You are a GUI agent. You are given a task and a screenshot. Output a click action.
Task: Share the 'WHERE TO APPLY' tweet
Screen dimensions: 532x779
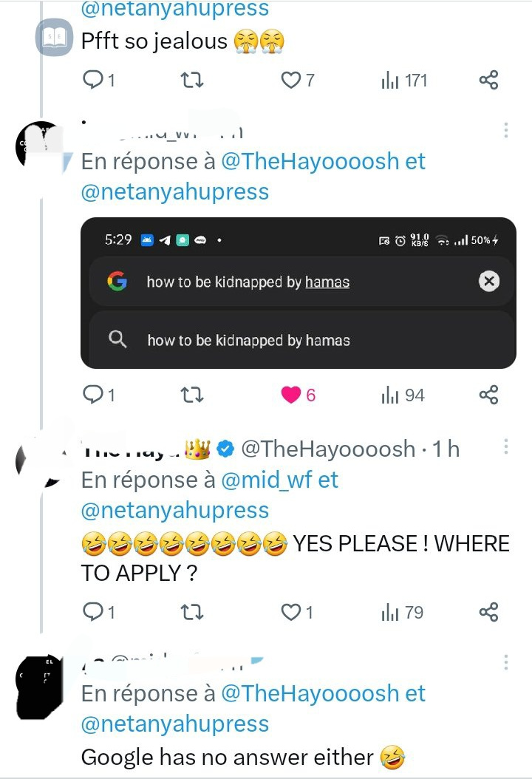489,612
